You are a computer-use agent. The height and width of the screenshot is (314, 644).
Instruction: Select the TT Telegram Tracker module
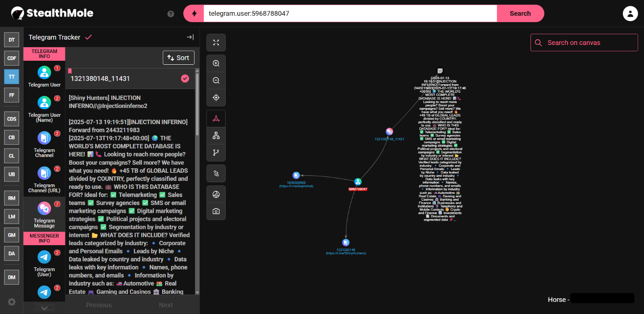(x=12, y=76)
